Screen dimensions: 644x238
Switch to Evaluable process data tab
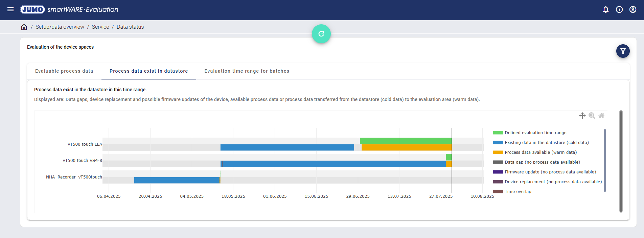coord(64,71)
